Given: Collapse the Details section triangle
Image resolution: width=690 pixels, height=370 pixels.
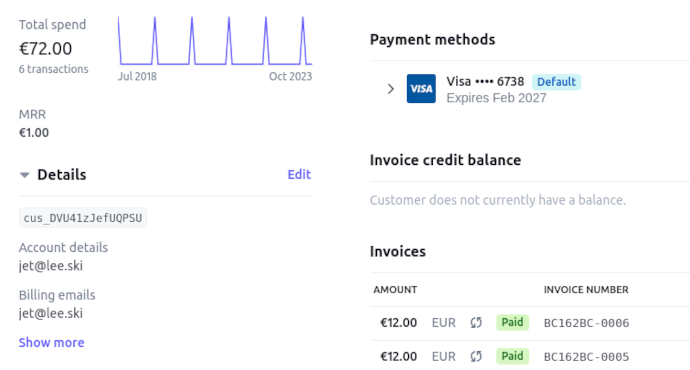Looking at the screenshot, I should pyautogui.click(x=25, y=175).
